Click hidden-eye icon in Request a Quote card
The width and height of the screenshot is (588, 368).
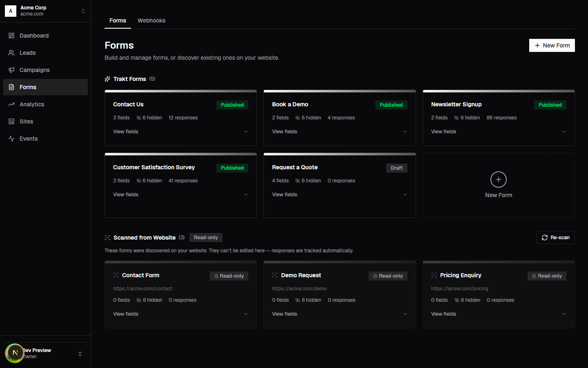coord(298,181)
